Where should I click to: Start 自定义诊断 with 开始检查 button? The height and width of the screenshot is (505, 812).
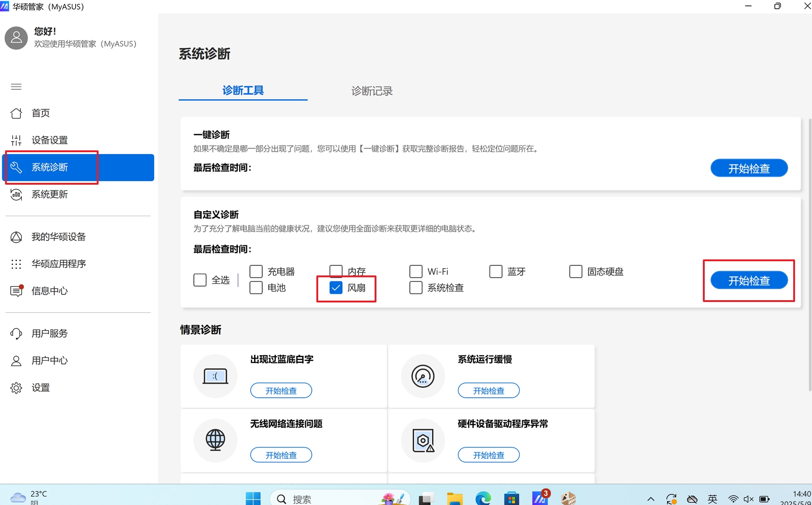pos(749,280)
